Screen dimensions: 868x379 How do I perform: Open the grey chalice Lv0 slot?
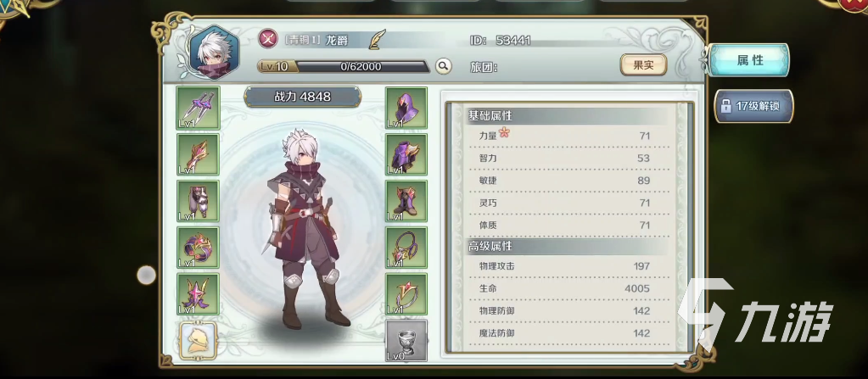pos(406,340)
